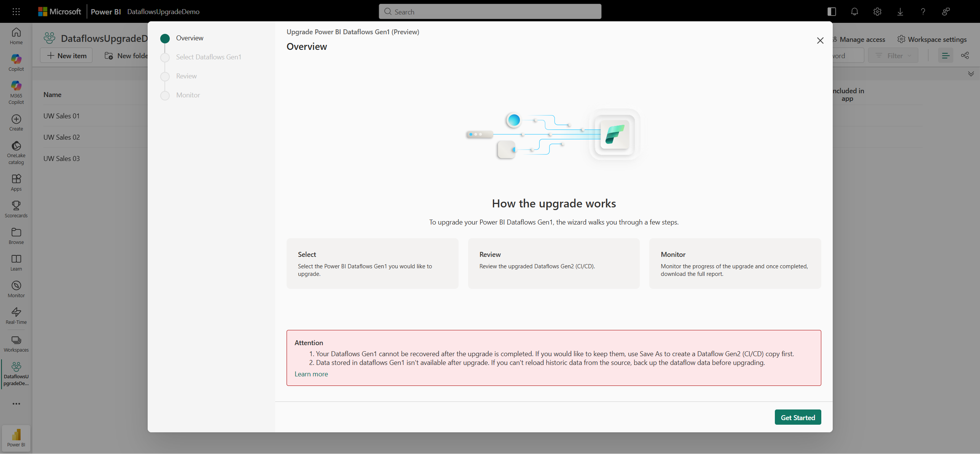Open the Create page

point(16,123)
